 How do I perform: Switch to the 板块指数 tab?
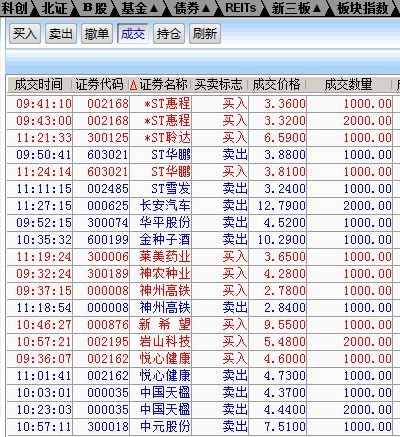pos(363,8)
